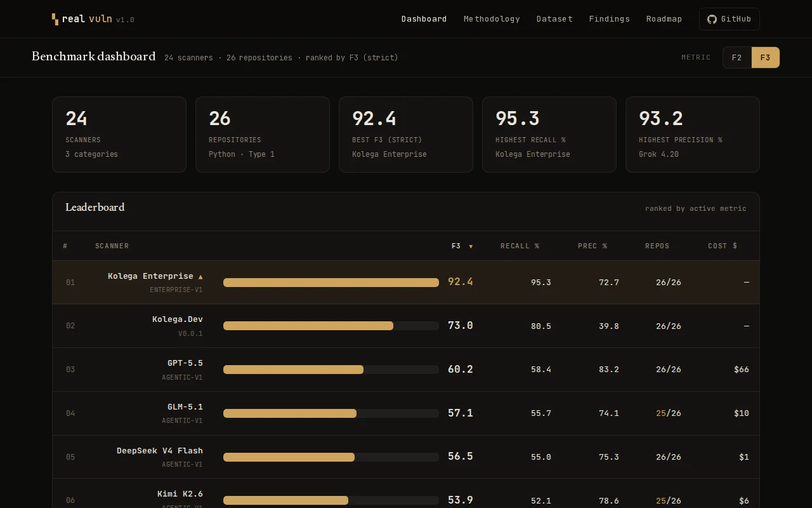Open the 26 Repositories summary card
Image resolution: width=812 pixels, height=508 pixels.
263,135
